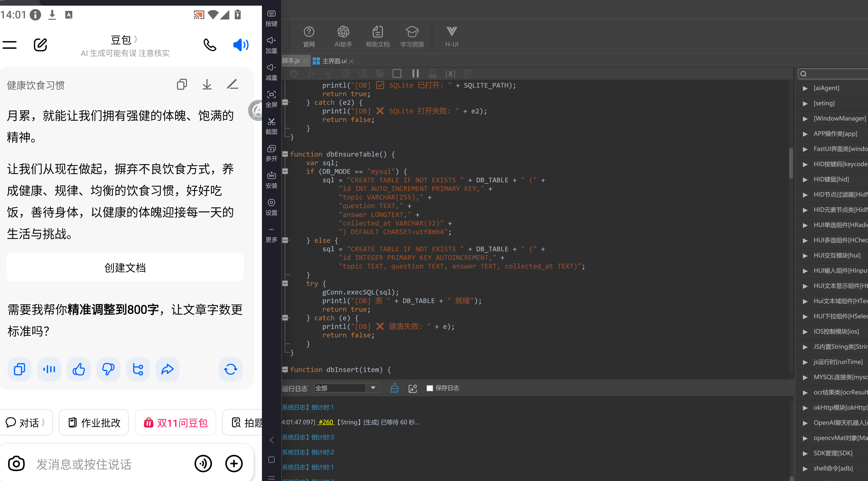Click 截图 screenshot in the emulator sidebar
This screenshot has height=481, width=868.
(x=271, y=126)
